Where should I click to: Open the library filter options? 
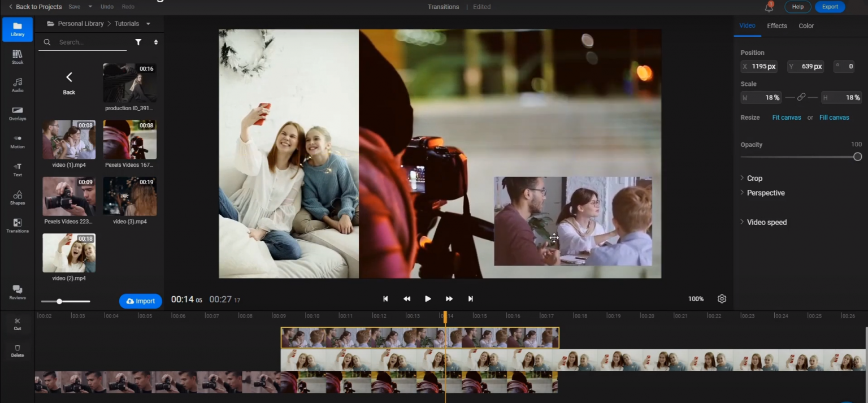coord(138,42)
